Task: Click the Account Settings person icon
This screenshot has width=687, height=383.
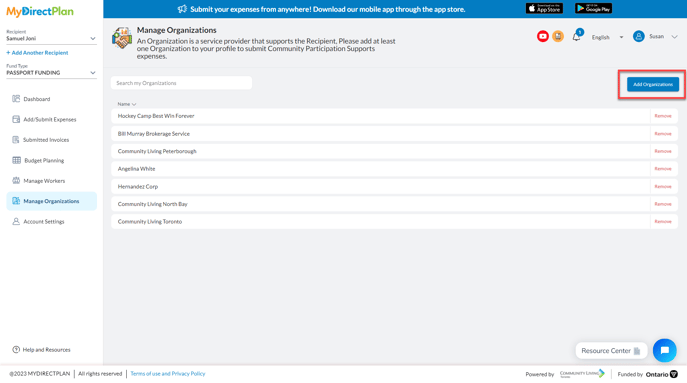Action: (x=16, y=221)
